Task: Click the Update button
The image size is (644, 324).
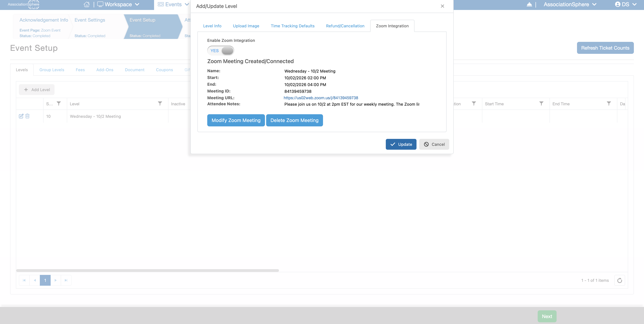Action: coord(401,144)
